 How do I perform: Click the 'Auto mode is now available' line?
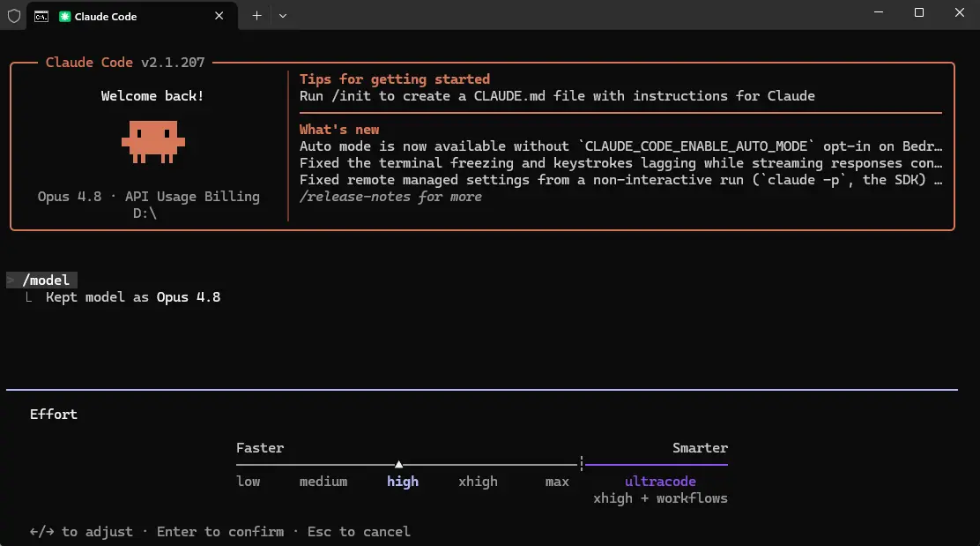[x=620, y=146]
